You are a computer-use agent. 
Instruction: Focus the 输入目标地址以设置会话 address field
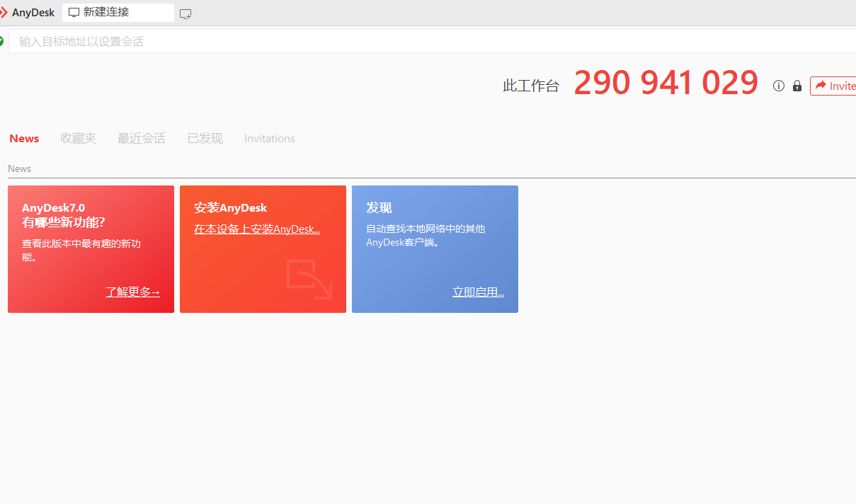tap(432, 42)
